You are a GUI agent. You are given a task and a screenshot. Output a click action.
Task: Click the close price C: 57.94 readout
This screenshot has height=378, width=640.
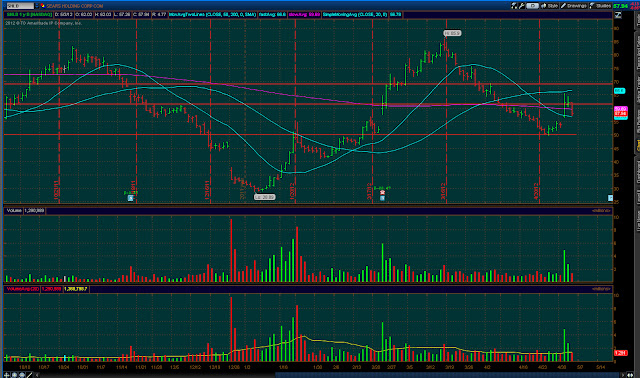pyautogui.click(x=141, y=14)
